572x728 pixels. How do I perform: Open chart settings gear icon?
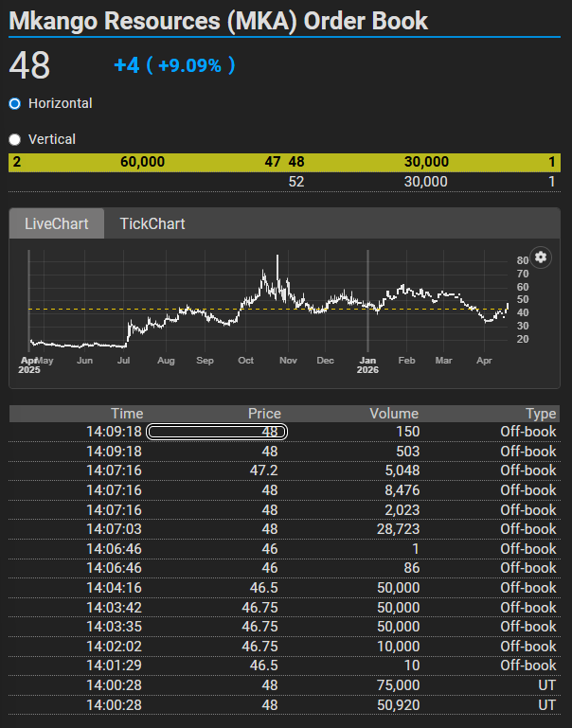(x=541, y=257)
